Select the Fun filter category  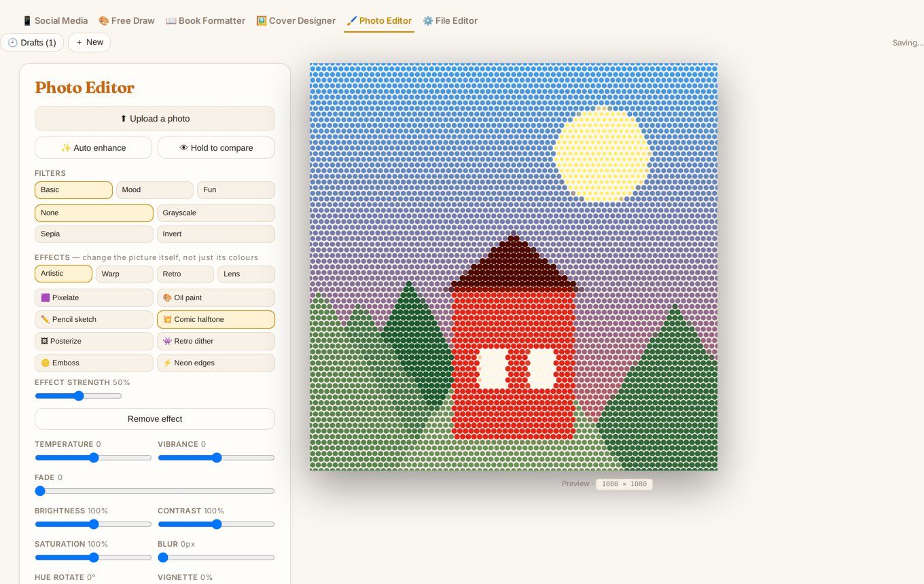[x=236, y=190]
